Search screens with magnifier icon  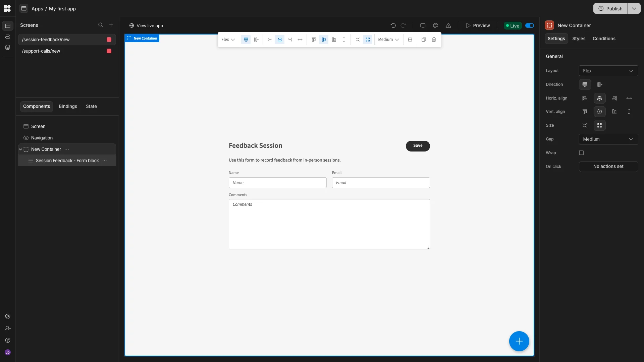pos(100,25)
